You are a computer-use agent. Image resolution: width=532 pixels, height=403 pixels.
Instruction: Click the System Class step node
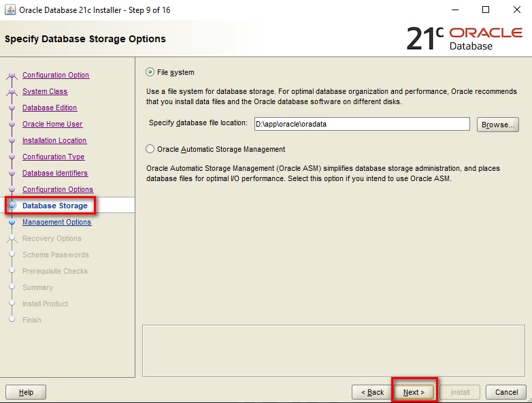(x=12, y=91)
